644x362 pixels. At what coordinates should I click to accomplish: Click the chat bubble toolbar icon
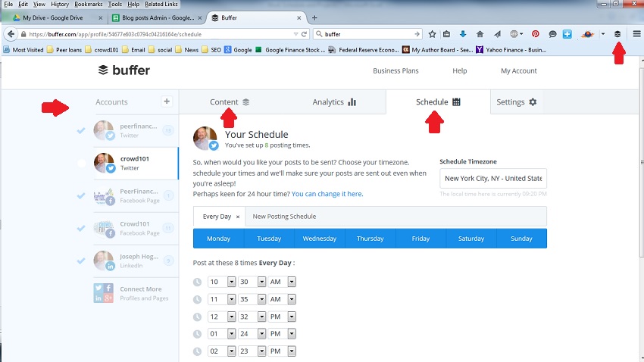click(x=552, y=34)
